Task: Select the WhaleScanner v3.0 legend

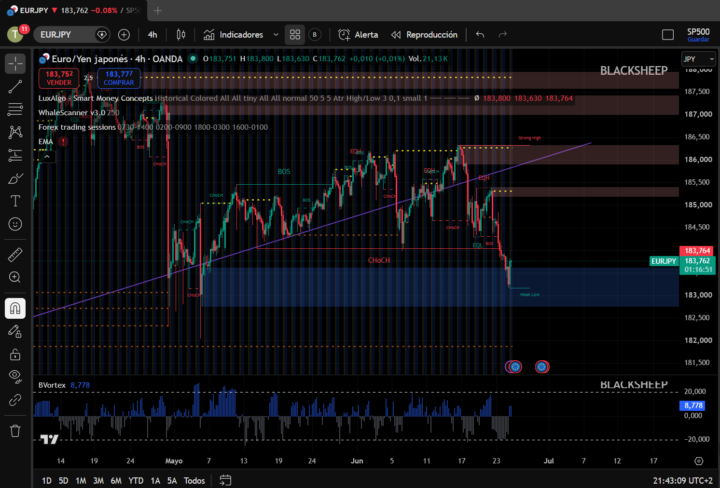Action: click(x=72, y=112)
